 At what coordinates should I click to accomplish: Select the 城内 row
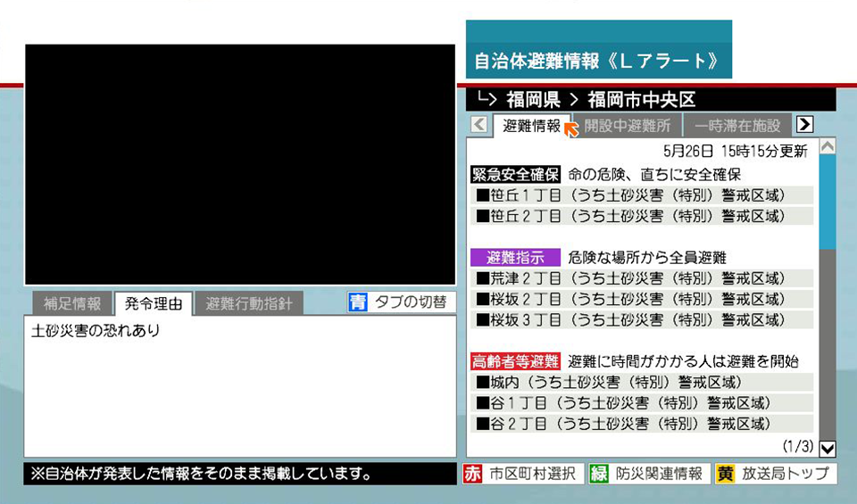[x=642, y=382]
